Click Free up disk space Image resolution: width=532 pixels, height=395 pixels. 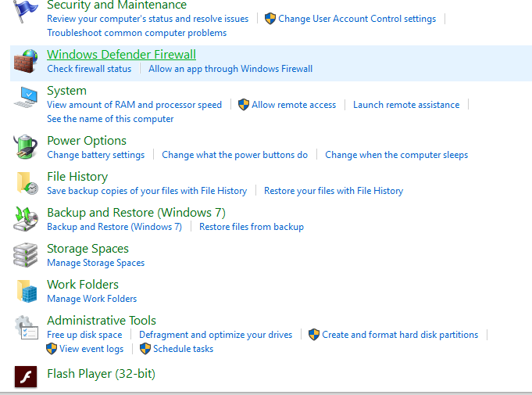point(84,335)
